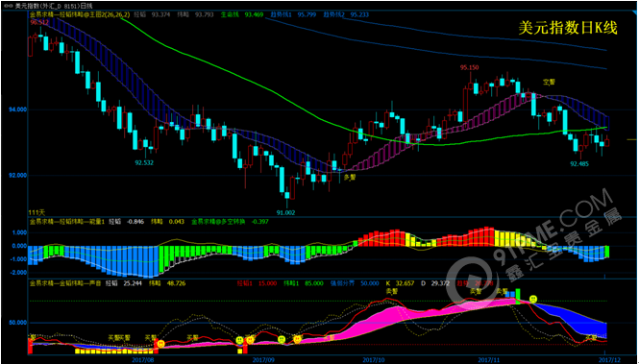
Task: Click the orange smiley marker near 2017/08
Action: pyautogui.click(x=161, y=344)
